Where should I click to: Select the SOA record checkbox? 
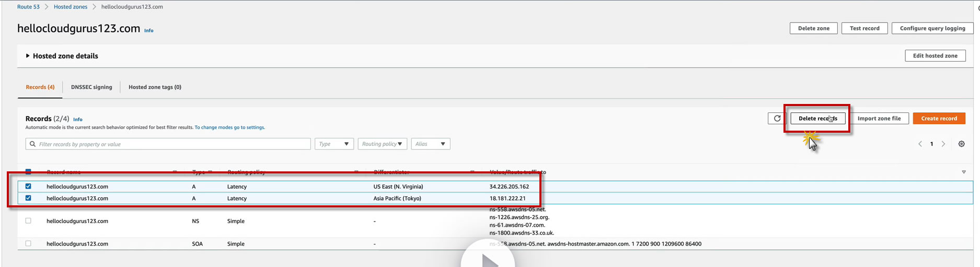(28, 243)
